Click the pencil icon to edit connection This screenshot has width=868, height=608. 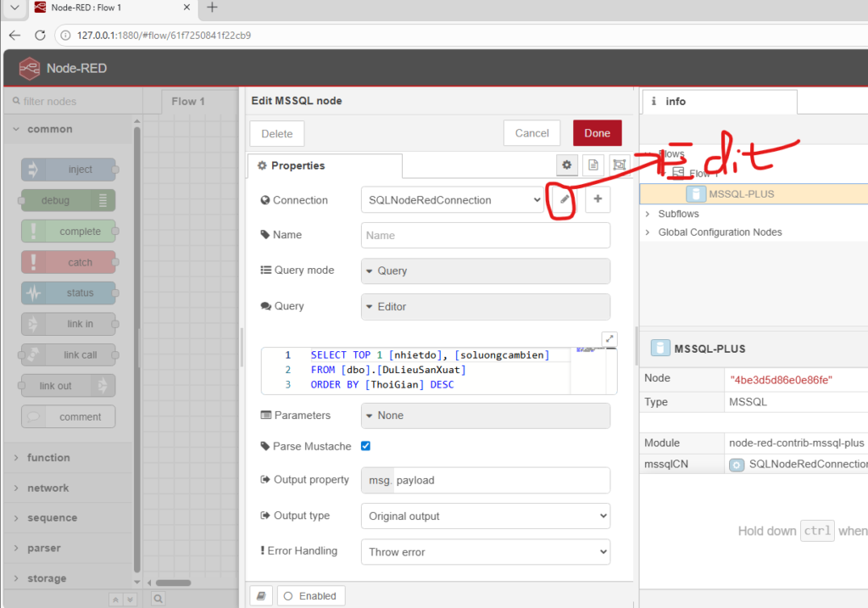(x=564, y=200)
